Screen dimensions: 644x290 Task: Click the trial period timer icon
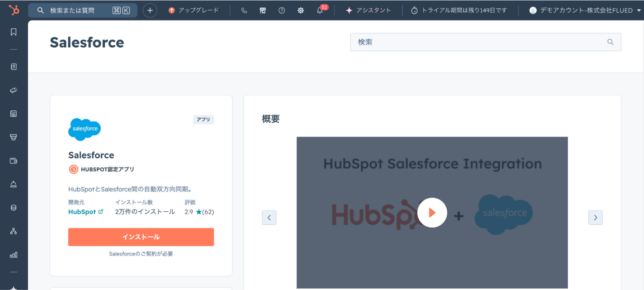[414, 10]
